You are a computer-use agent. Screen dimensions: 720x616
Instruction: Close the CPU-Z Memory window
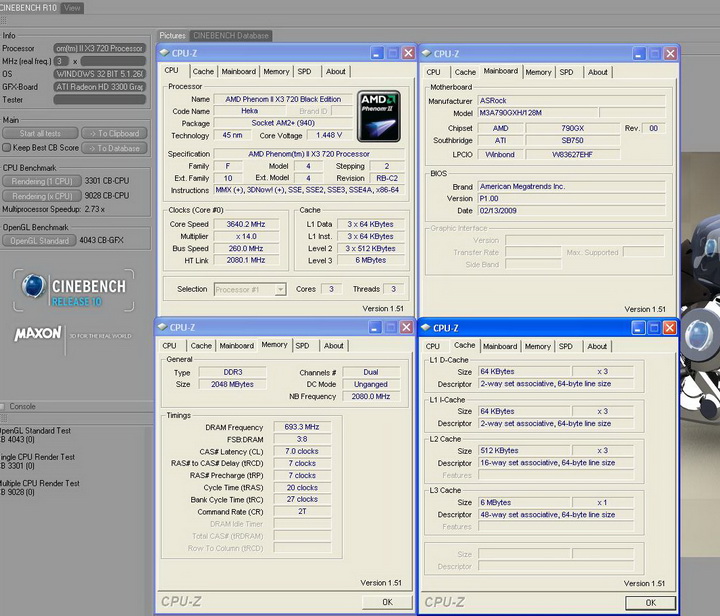(x=406, y=327)
